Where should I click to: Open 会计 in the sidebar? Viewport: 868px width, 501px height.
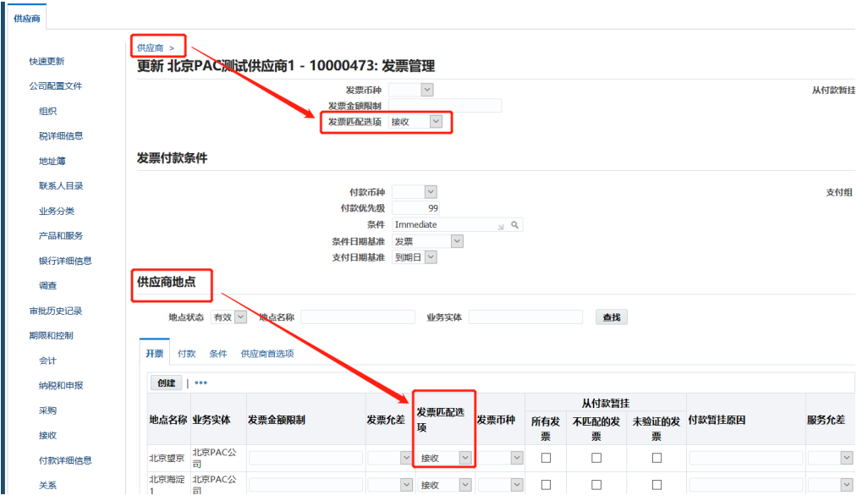click(x=47, y=361)
